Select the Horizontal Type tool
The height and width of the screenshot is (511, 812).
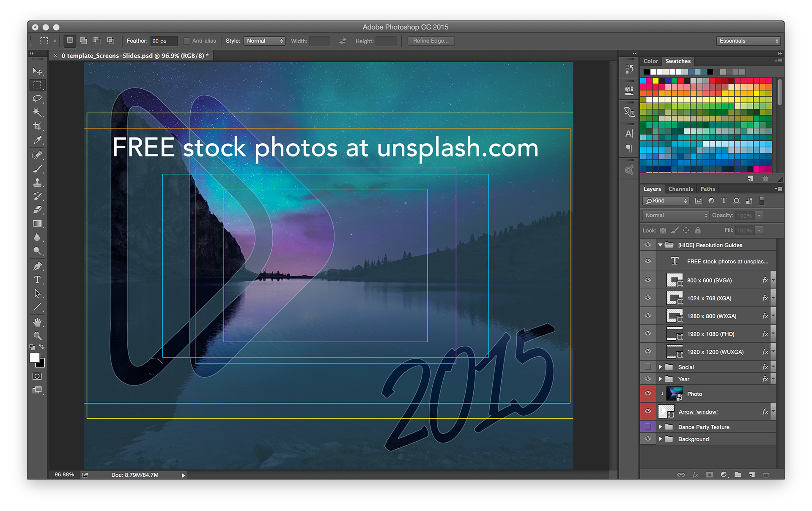point(37,280)
